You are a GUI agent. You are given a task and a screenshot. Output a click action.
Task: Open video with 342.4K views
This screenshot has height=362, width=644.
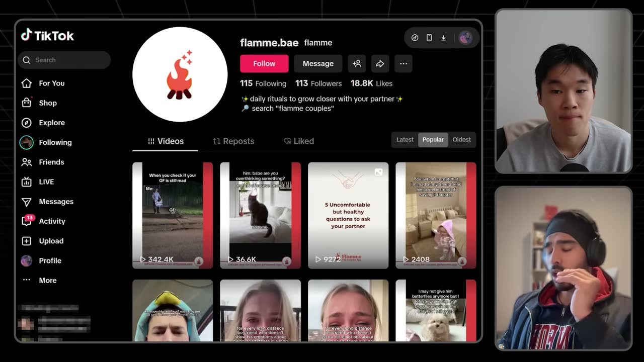click(x=173, y=215)
